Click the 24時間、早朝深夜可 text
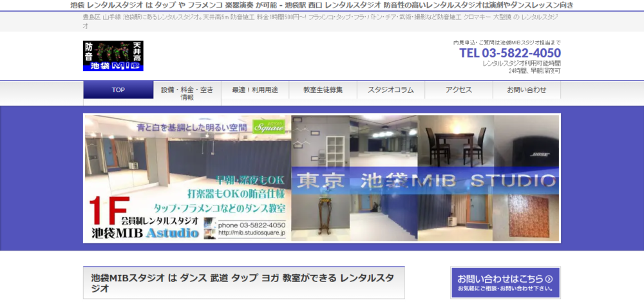Screen dimensions: 644x302 coord(535,71)
